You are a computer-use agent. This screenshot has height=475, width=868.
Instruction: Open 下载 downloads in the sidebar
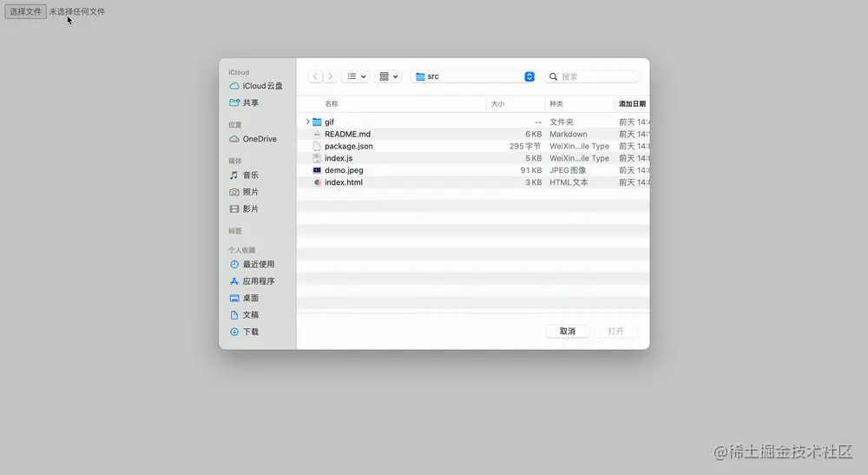click(244, 332)
